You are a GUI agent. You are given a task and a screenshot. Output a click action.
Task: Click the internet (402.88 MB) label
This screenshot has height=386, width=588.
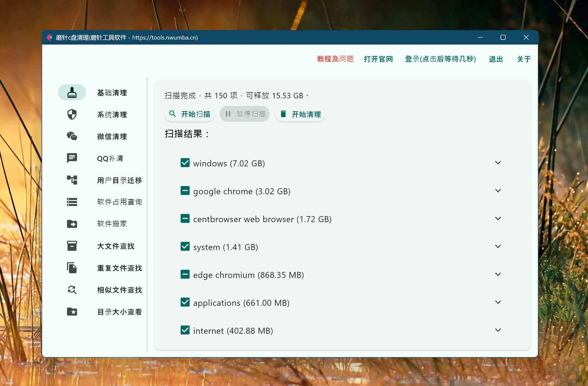point(233,331)
